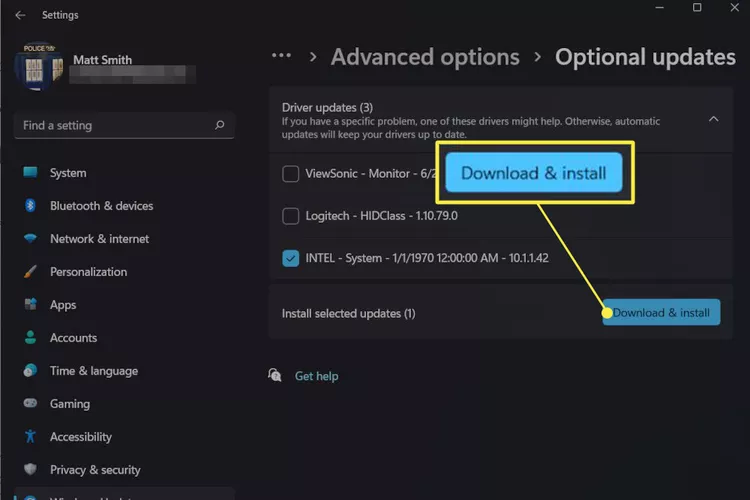
Task: Focus the Find a setting search box
Action: [x=124, y=125]
